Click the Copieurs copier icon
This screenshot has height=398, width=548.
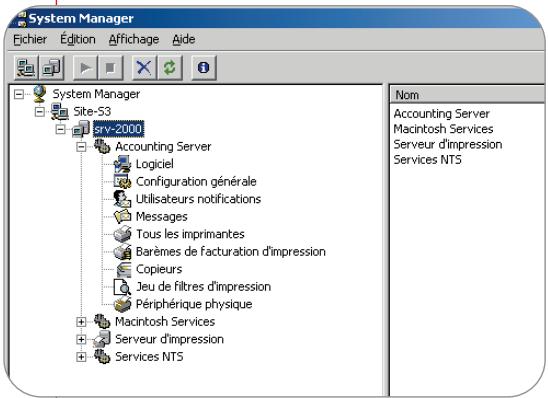point(123,269)
